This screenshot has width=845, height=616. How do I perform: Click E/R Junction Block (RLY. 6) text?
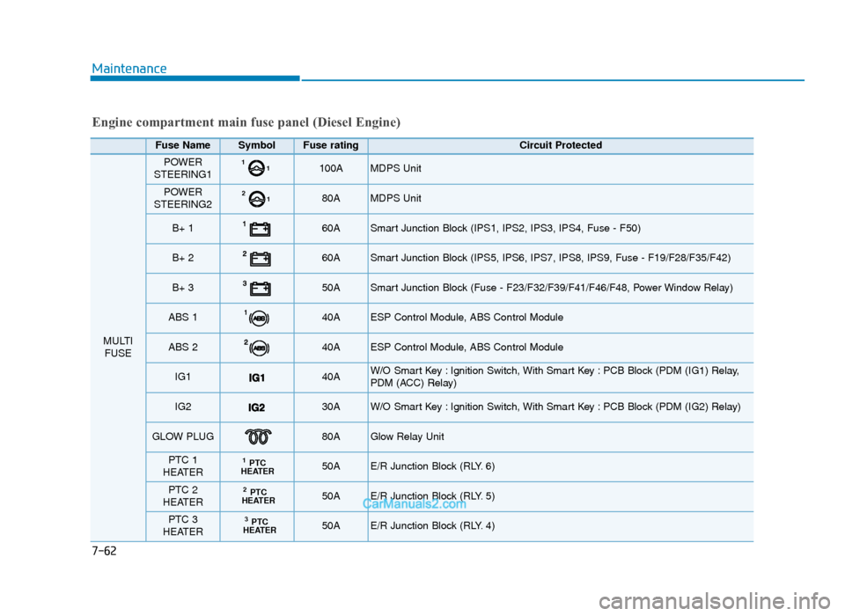(432, 466)
